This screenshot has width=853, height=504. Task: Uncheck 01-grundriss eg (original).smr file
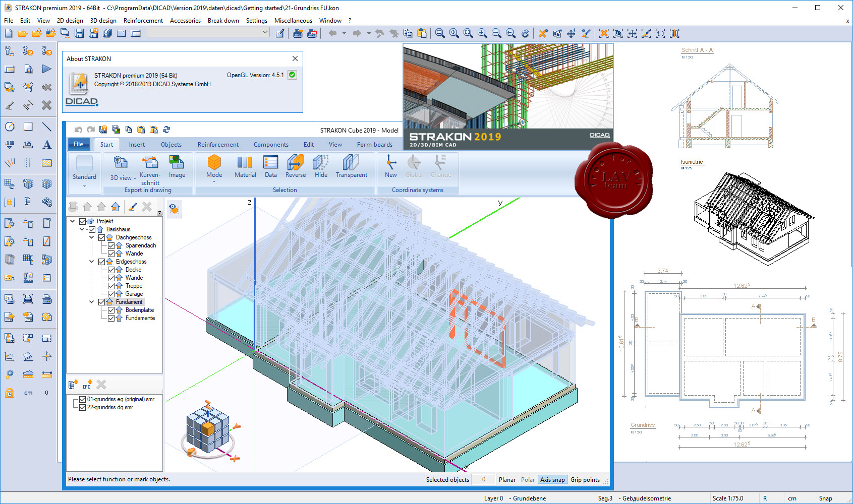(83, 399)
